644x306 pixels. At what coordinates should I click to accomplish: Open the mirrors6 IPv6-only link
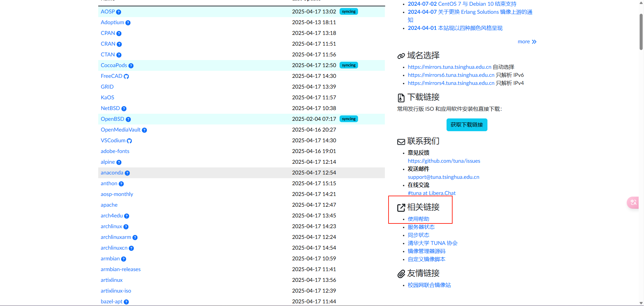(x=451, y=75)
